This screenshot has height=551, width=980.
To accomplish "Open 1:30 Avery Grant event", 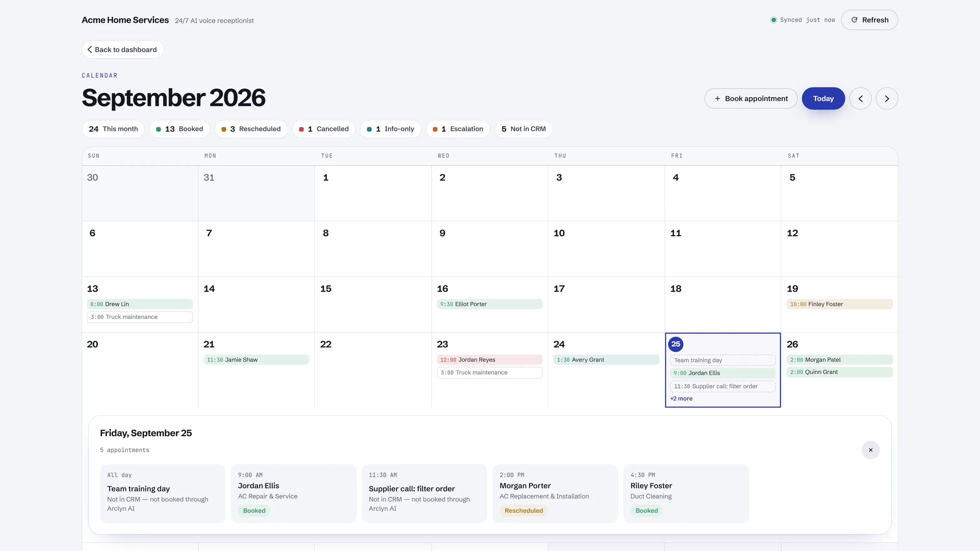I will 606,360.
